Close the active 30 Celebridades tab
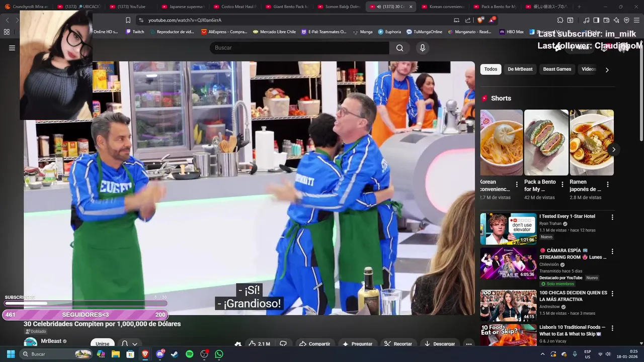 411,7
